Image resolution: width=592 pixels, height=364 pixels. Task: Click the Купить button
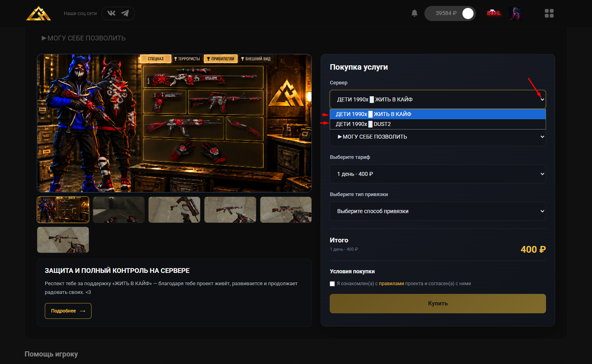438,303
